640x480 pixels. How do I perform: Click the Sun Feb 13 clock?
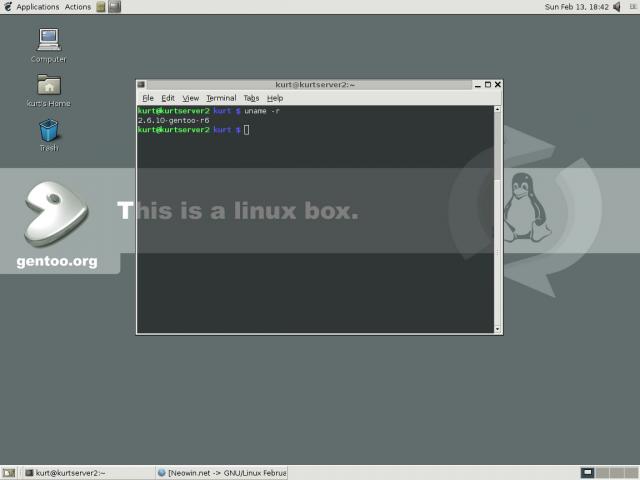(576, 7)
